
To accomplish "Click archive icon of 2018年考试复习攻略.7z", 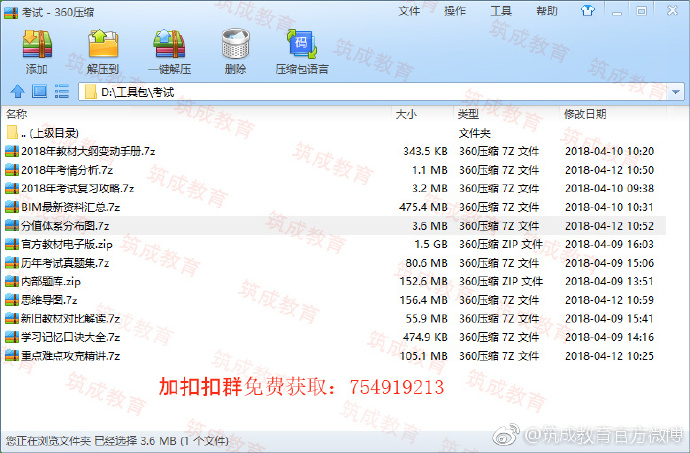I will [12, 188].
